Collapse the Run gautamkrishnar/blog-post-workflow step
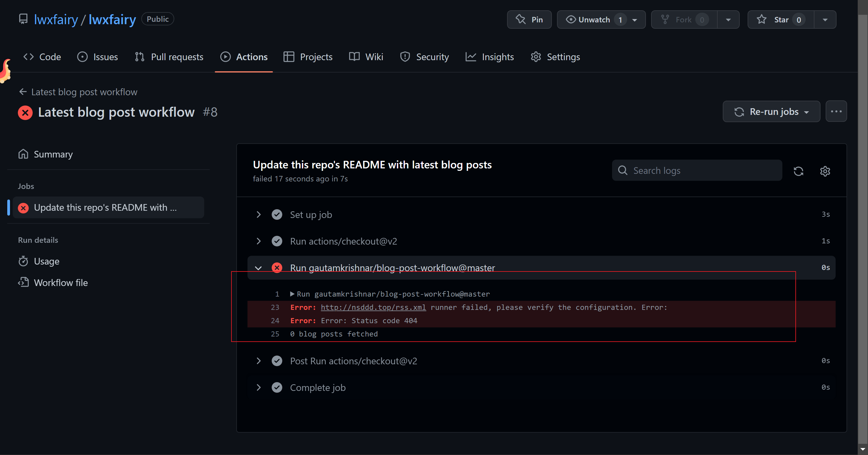This screenshot has width=868, height=455. coord(259,268)
